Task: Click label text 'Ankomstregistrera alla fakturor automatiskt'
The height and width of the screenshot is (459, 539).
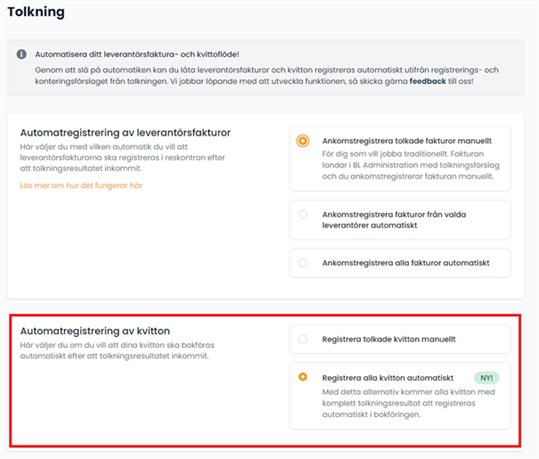Action: coord(406,263)
